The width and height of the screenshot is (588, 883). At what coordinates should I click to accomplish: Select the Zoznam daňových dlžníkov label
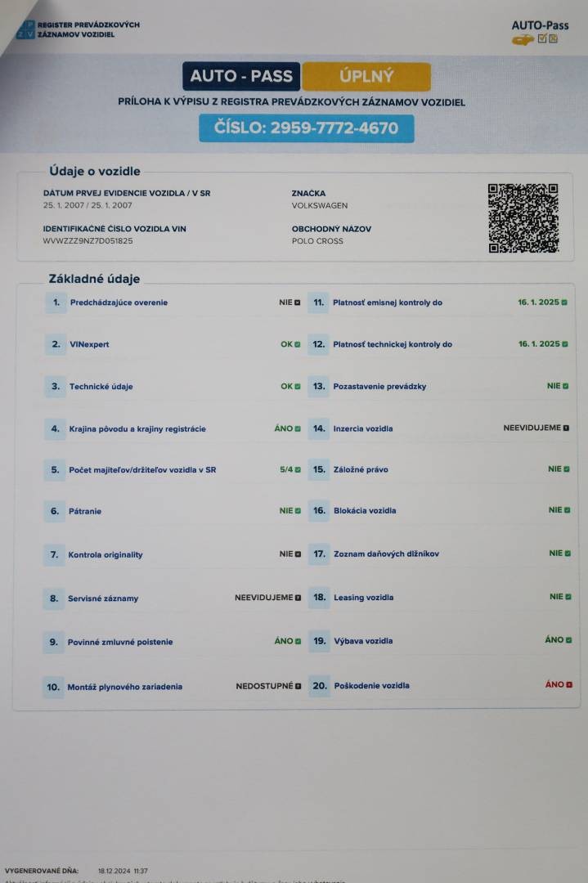[x=386, y=554]
